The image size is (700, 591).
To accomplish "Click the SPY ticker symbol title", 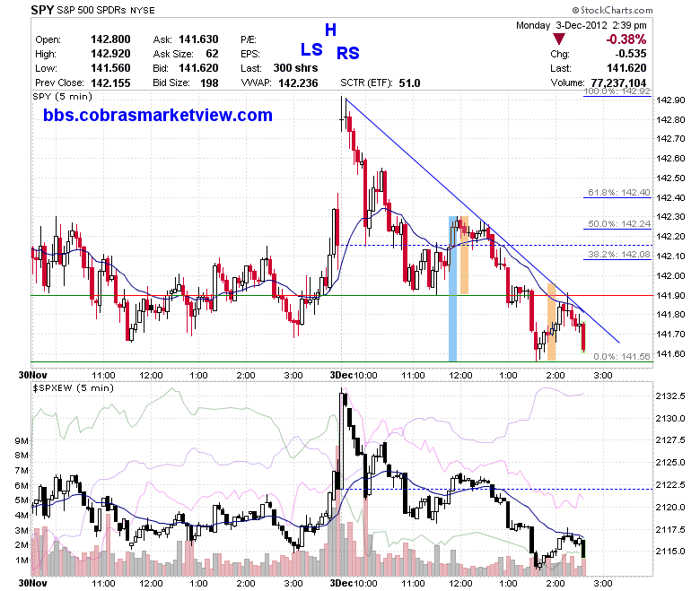I will click(42, 10).
